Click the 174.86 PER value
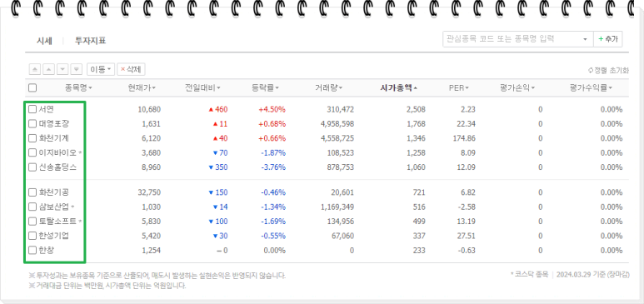The width and height of the screenshot is (644, 304). pyautogui.click(x=464, y=138)
